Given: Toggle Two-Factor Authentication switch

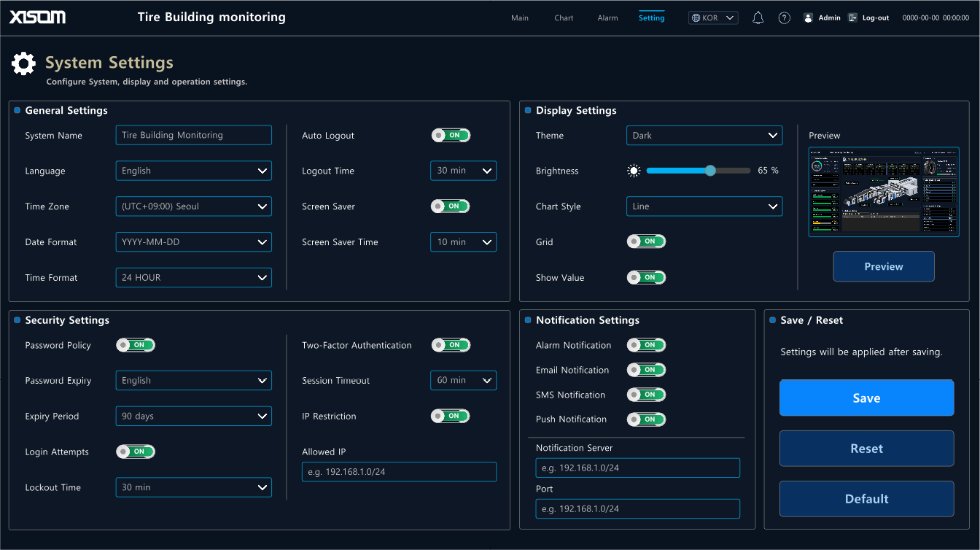Looking at the screenshot, I should click(x=451, y=345).
